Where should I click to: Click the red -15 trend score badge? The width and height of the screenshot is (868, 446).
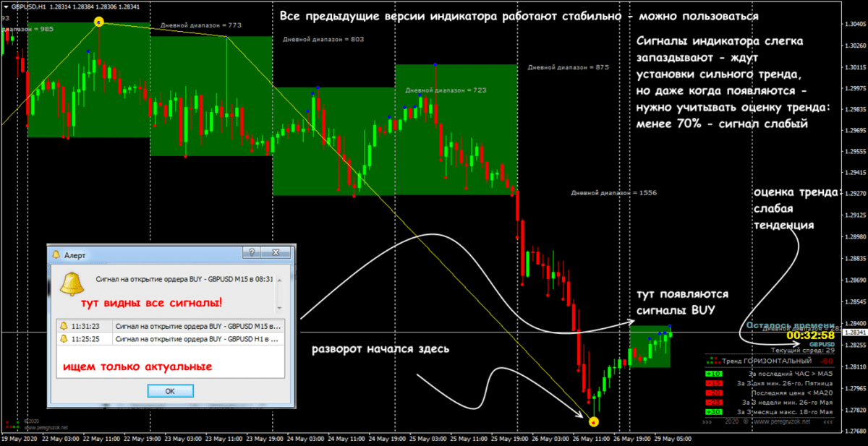(713, 382)
